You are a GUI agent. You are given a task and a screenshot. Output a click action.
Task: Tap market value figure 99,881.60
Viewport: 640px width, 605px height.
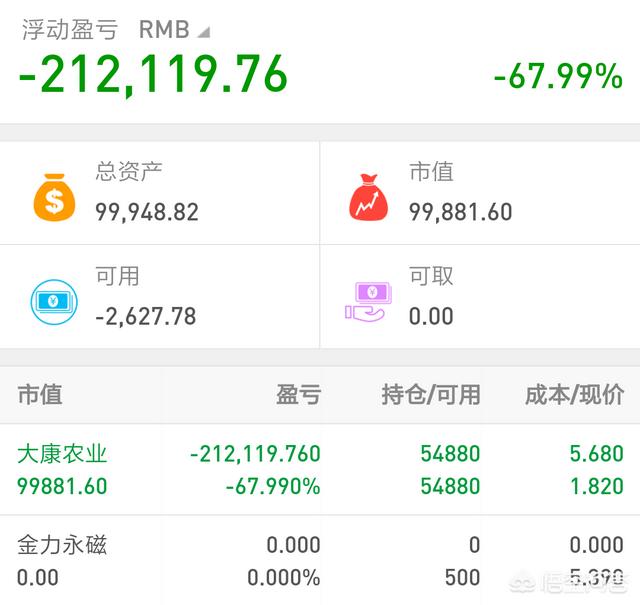pos(461,212)
